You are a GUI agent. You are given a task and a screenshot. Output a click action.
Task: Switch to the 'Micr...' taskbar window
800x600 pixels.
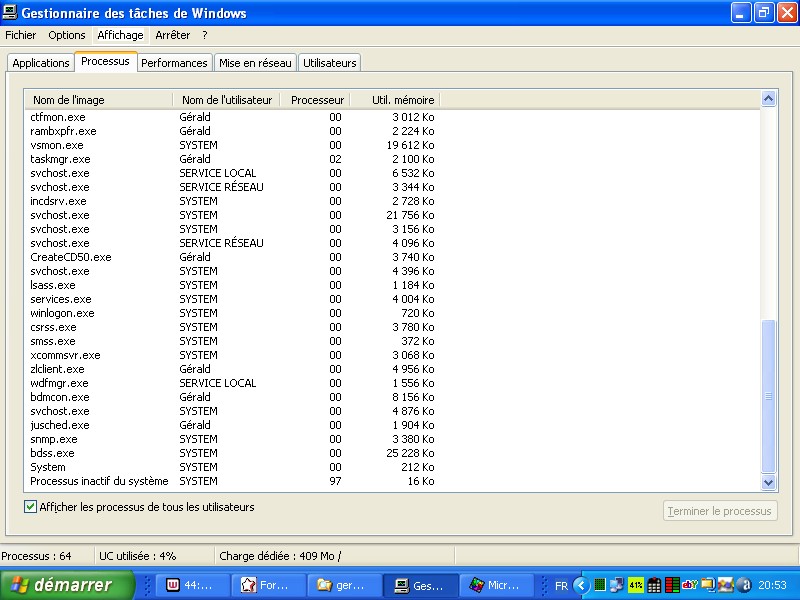[497, 585]
